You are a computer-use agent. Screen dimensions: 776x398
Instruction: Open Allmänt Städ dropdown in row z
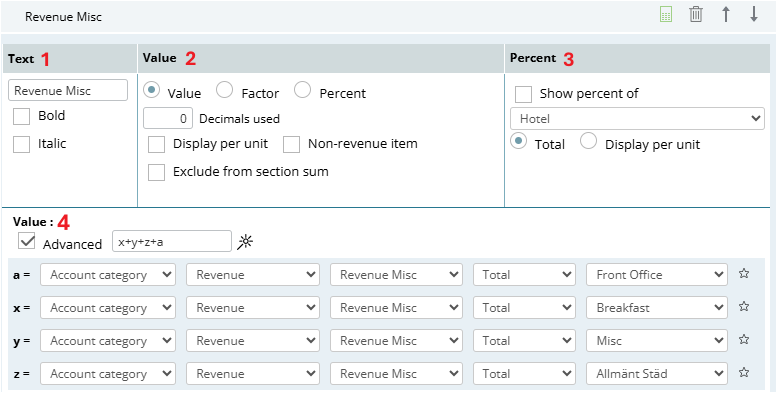click(x=657, y=374)
